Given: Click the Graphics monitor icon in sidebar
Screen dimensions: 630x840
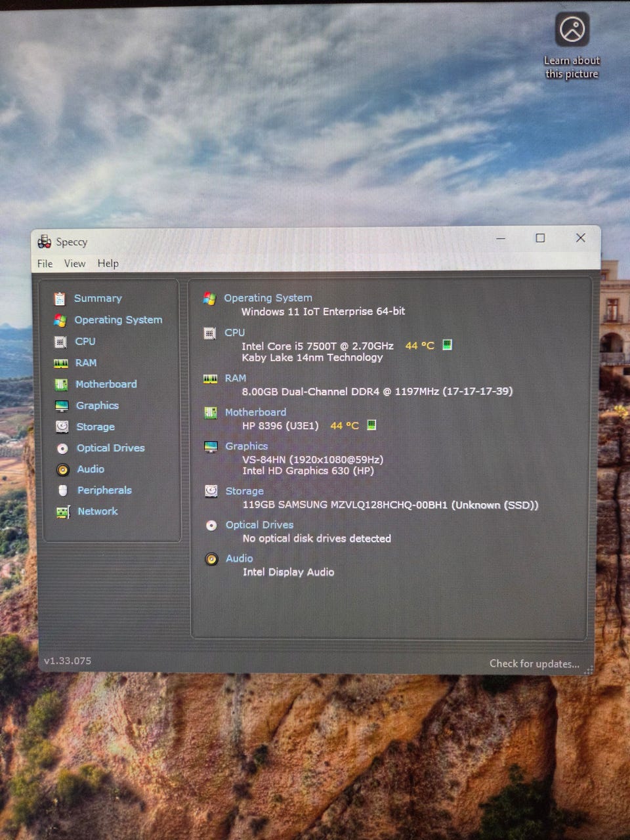Looking at the screenshot, I should tap(62, 406).
